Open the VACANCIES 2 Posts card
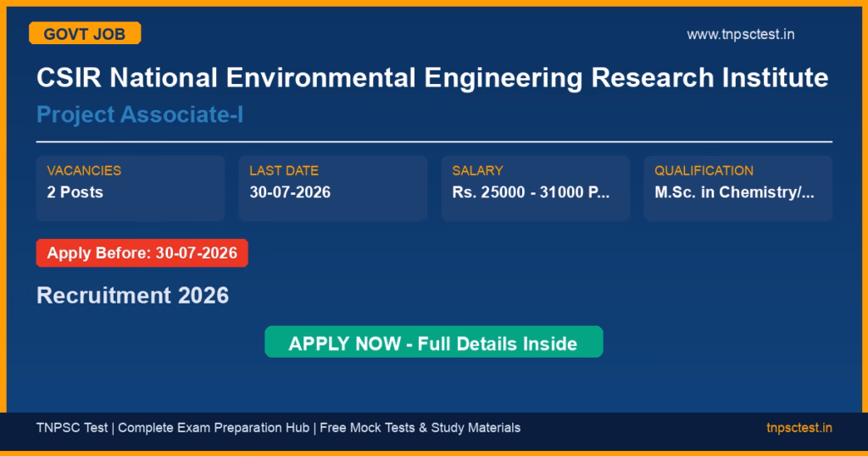Screen dimensions: 868x456 tap(131, 189)
